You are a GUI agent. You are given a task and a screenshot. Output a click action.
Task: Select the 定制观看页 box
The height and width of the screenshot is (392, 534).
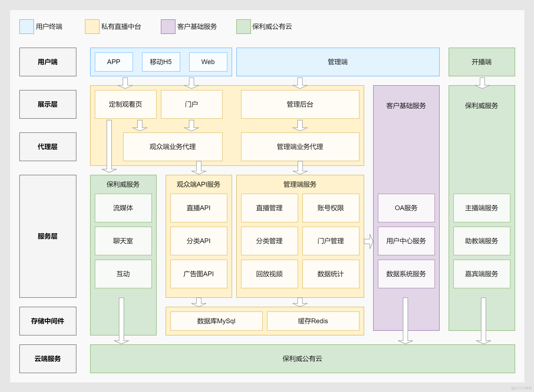tap(126, 104)
